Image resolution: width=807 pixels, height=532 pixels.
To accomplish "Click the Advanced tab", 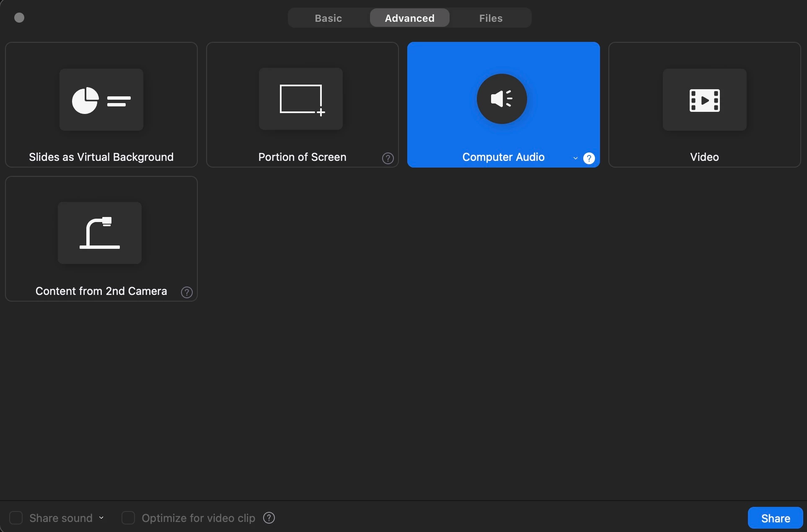I will coord(409,18).
